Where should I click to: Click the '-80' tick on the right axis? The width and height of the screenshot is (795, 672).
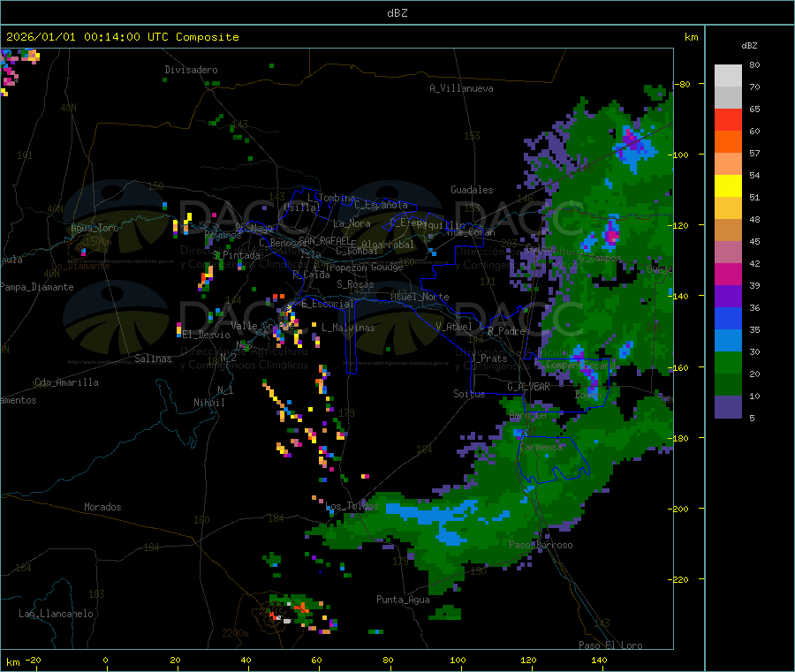click(681, 84)
